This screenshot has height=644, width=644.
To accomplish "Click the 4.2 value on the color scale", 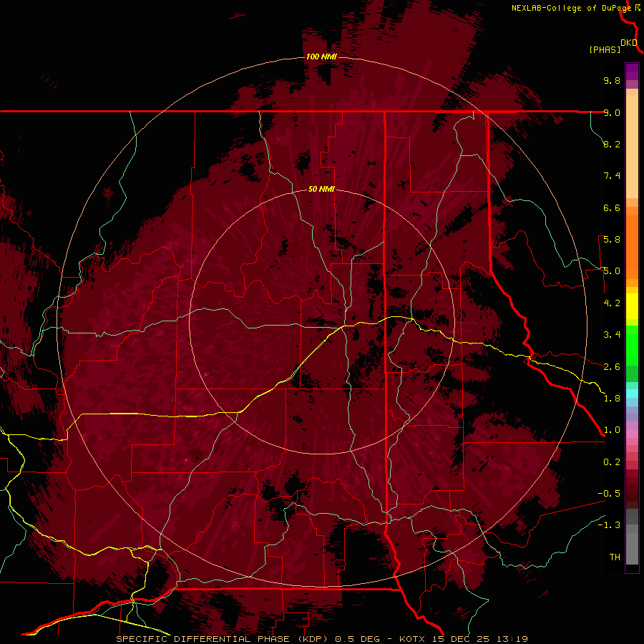I will 612,303.
